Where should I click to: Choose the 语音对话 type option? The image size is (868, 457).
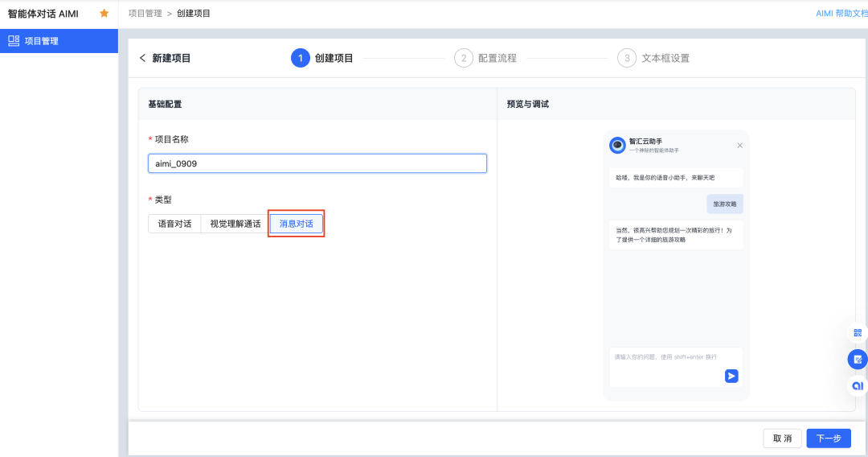174,224
